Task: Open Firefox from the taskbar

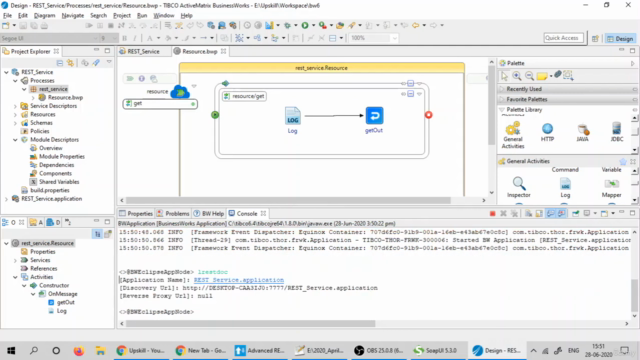Action: (x=79, y=350)
